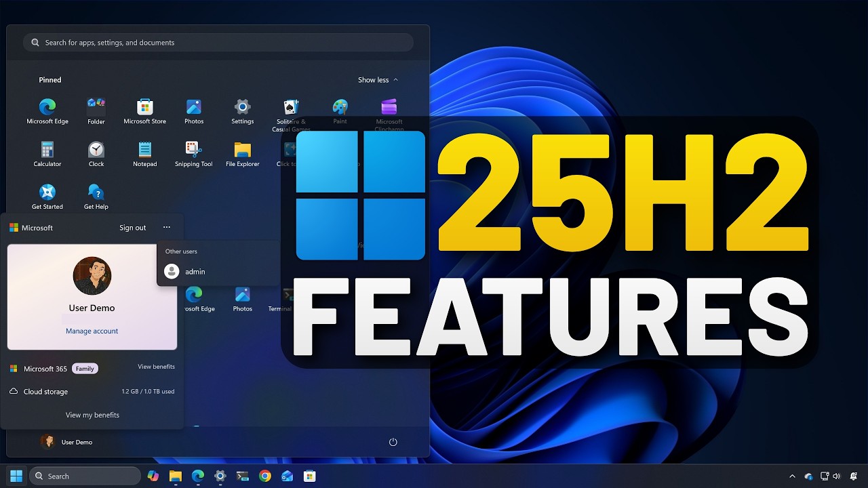This screenshot has height=488, width=868.
Task: Open the Clock app
Action: click(x=96, y=155)
